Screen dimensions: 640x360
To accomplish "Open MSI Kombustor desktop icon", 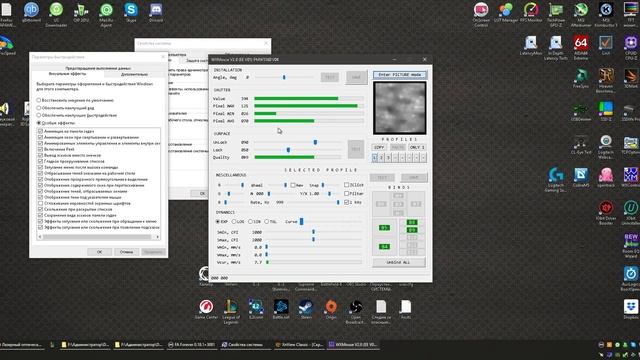I will point(606,13).
